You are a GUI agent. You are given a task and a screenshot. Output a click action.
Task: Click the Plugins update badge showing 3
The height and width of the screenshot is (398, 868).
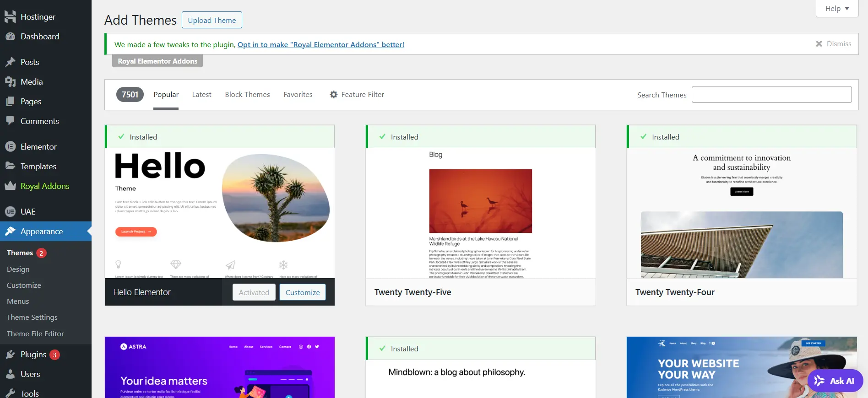tap(54, 355)
